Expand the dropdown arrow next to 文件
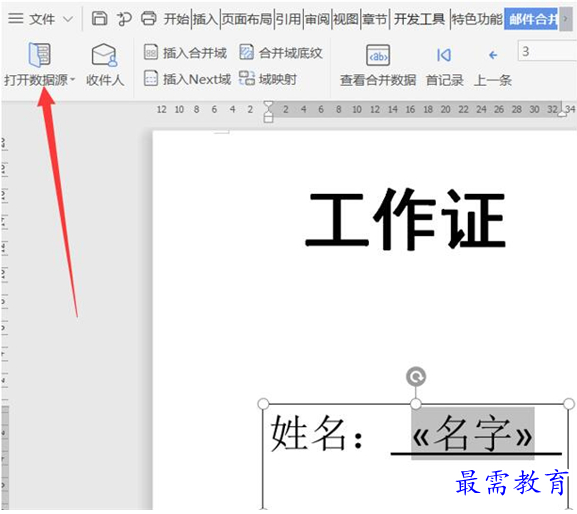 pyautogui.click(x=68, y=19)
